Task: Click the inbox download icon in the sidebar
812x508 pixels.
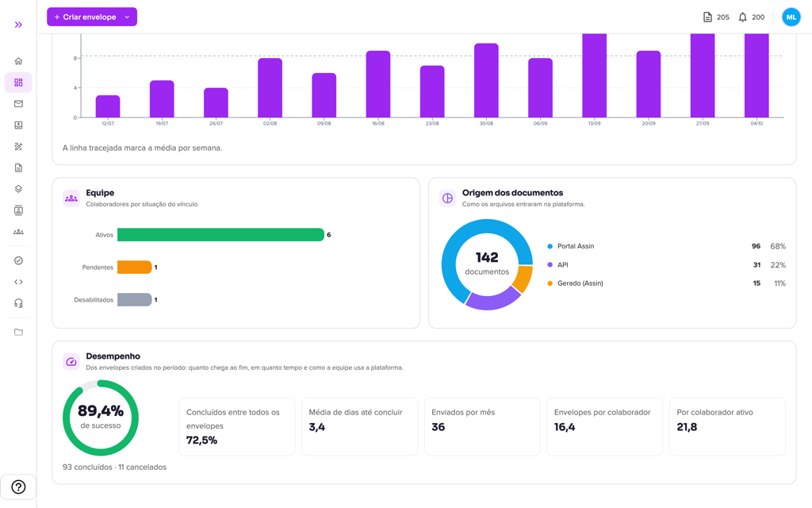Action: pyautogui.click(x=18, y=125)
